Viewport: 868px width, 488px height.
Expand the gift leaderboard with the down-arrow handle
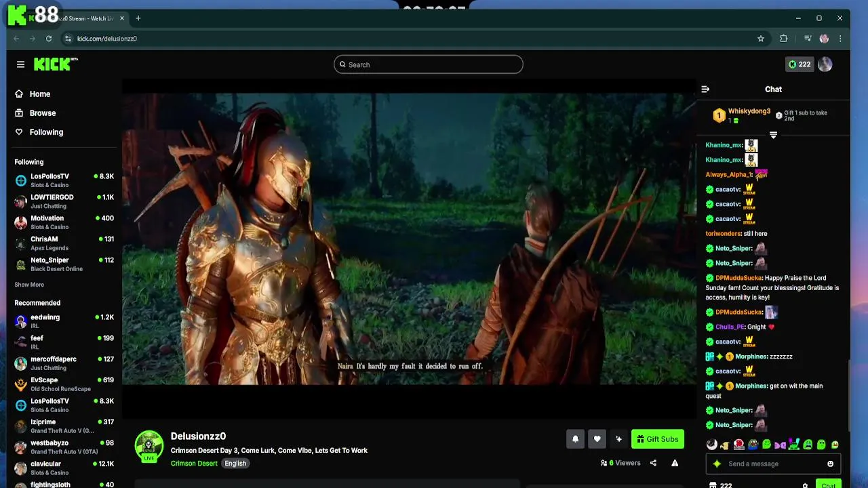pos(773,135)
